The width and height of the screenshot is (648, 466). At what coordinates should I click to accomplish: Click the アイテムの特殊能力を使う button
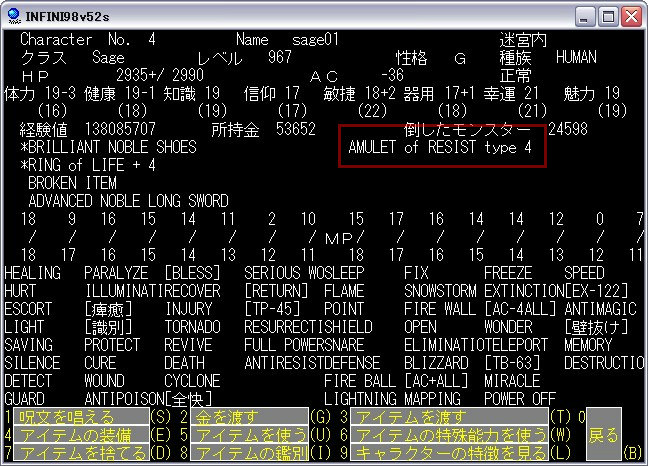point(449,435)
